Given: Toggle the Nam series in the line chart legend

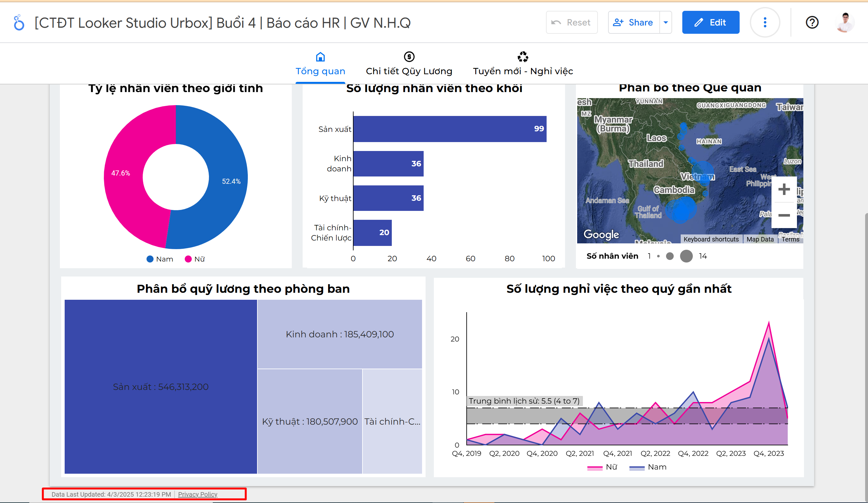Looking at the screenshot, I should 648,467.
